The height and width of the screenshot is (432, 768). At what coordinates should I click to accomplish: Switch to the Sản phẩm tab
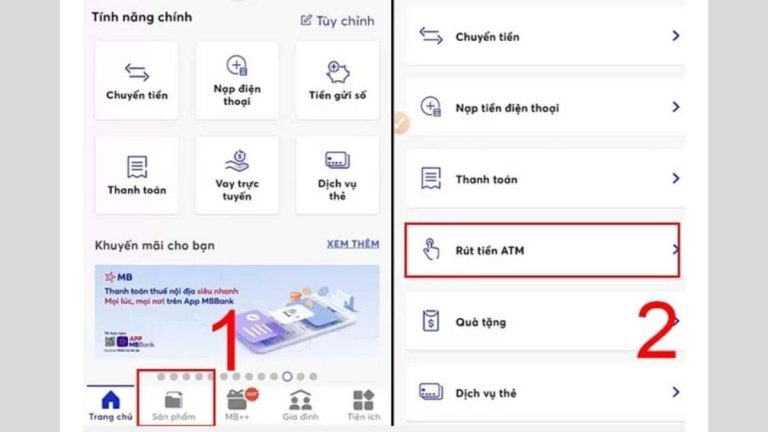pyautogui.click(x=173, y=406)
